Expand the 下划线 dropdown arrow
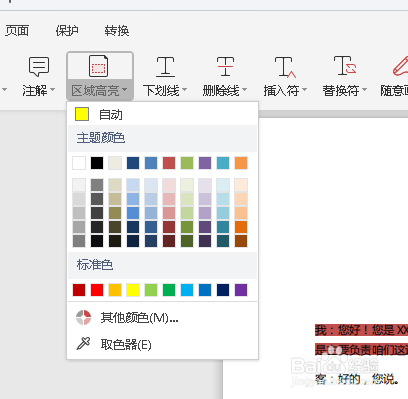 pyautogui.click(x=184, y=90)
